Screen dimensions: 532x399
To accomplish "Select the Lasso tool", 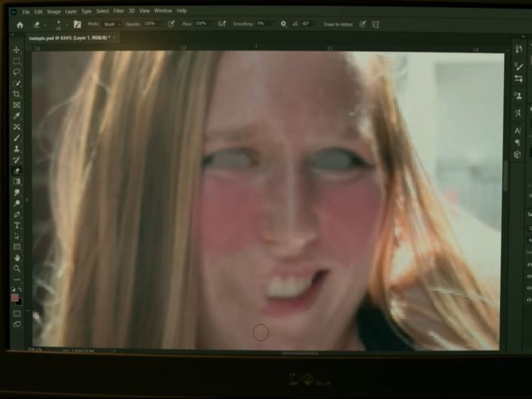I will pyautogui.click(x=17, y=72).
